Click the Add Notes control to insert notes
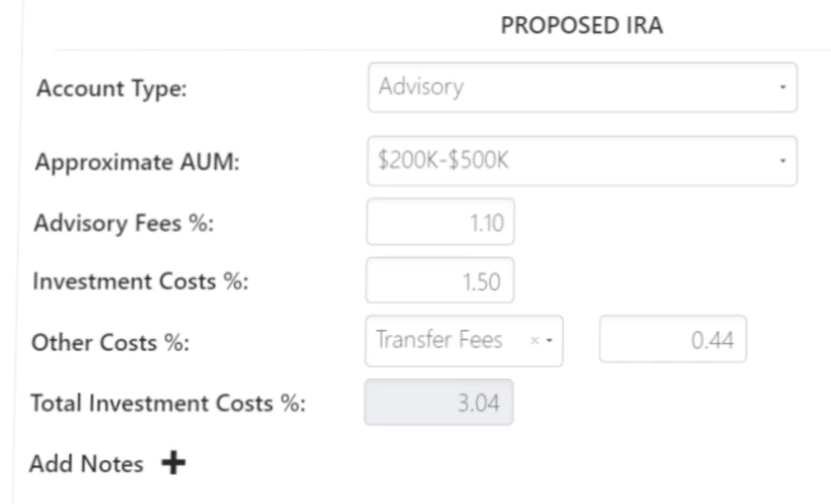This screenshot has width=831, height=504. point(173,462)
